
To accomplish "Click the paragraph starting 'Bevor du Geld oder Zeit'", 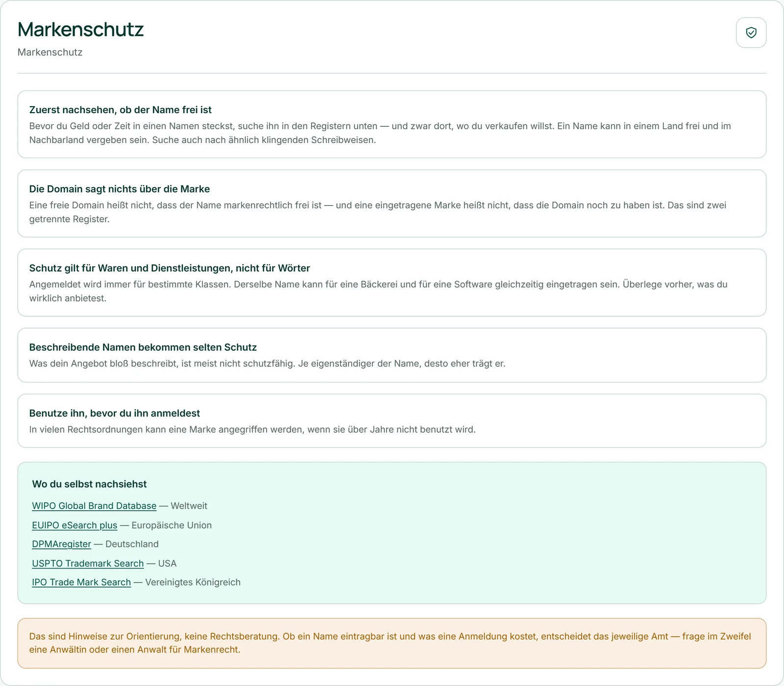I will (380, 133).
